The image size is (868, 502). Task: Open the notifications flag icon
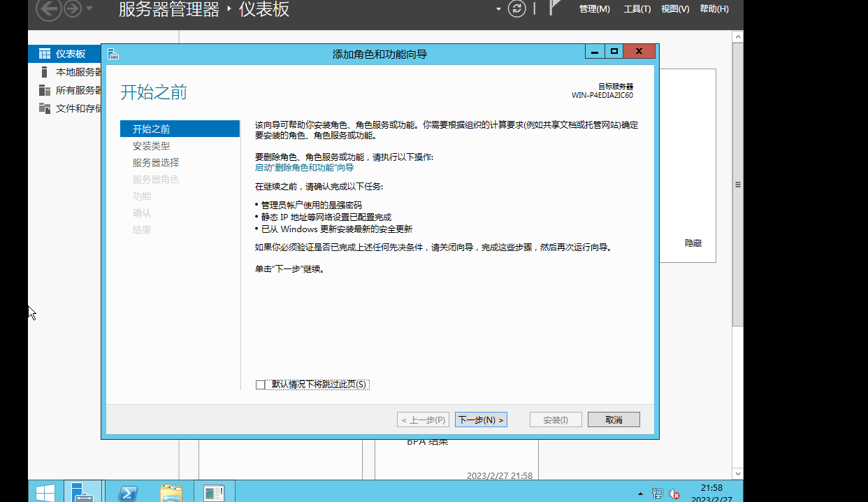[556, 8]
